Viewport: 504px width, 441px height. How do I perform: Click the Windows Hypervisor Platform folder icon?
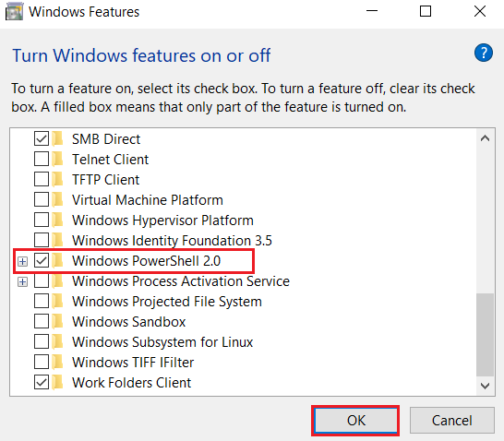point(57,220)
